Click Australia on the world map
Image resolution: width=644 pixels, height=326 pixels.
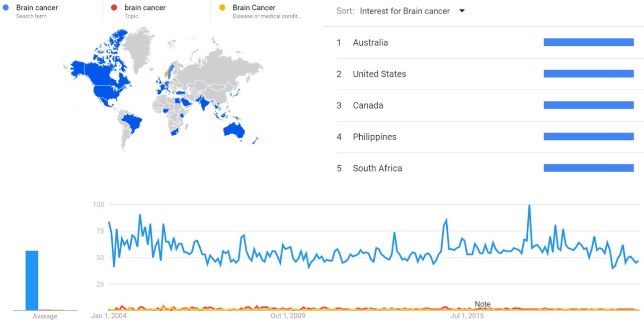pos(233,130)
